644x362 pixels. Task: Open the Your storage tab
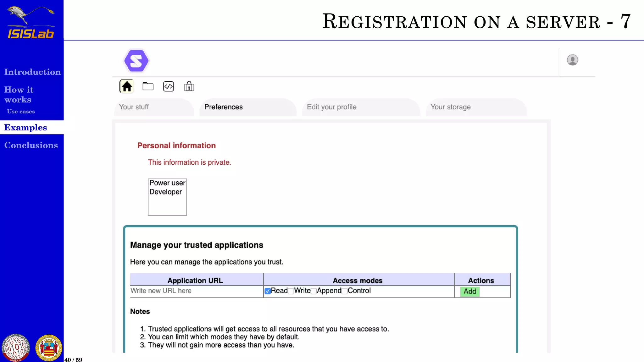pos(450,107)
